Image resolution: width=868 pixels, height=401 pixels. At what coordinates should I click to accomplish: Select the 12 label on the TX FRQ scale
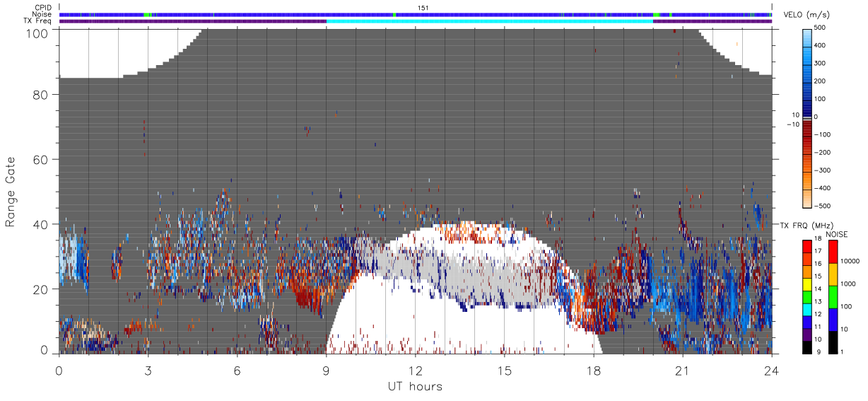point(819,314)
